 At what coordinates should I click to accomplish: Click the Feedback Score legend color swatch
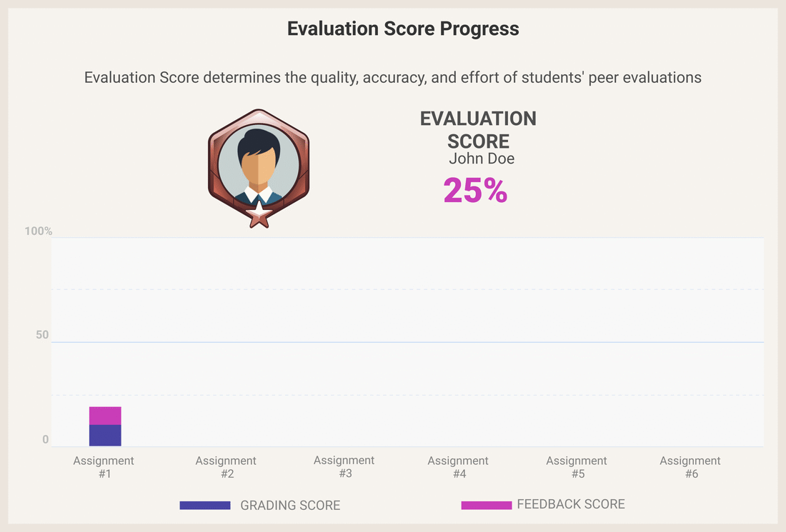click(487, 506)
